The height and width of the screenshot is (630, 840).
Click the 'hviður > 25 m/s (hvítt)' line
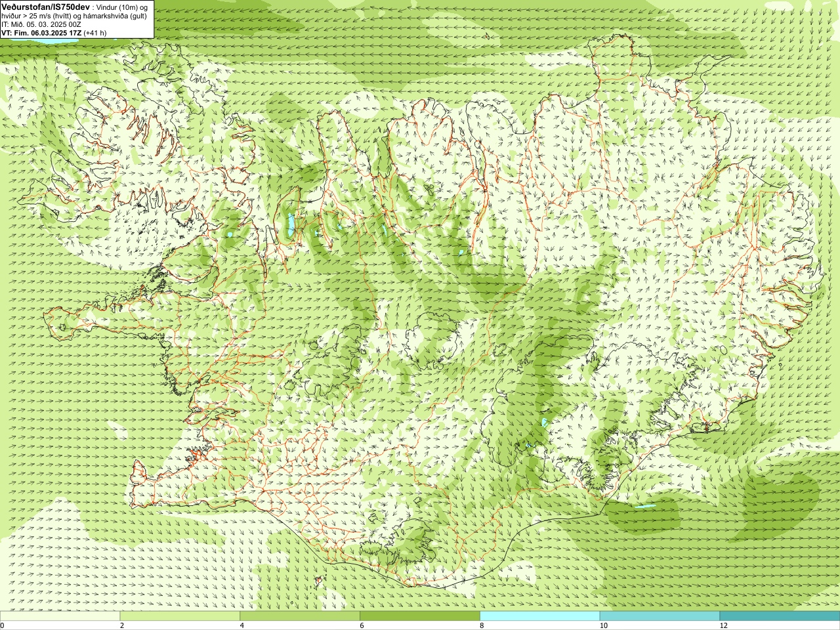pyautogui.click(x=74, y=16)
